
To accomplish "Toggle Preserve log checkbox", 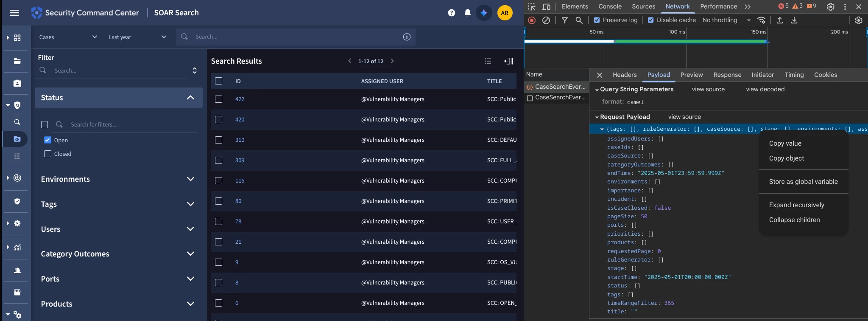I will (x=597, y=20).
